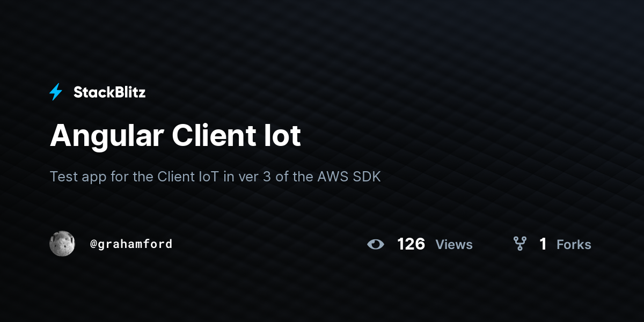Click the Angular Client Iot title

click(175, 136)
